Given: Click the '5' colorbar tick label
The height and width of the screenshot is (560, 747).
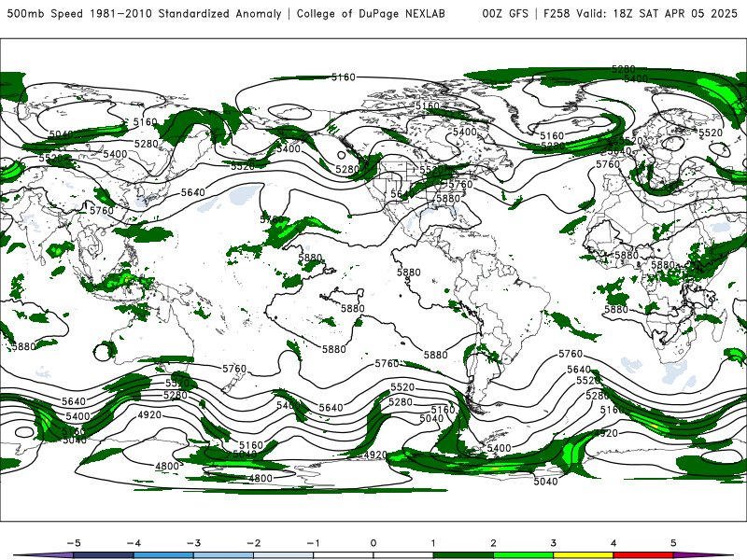Looking at the screenshot, I should pos(673,543).
